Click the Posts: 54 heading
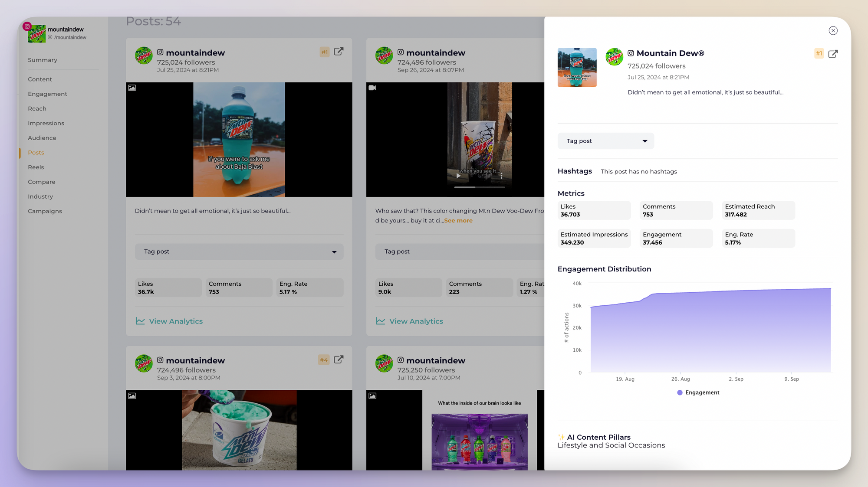Viewport: 868px width, 487px height. click(153, 21)
